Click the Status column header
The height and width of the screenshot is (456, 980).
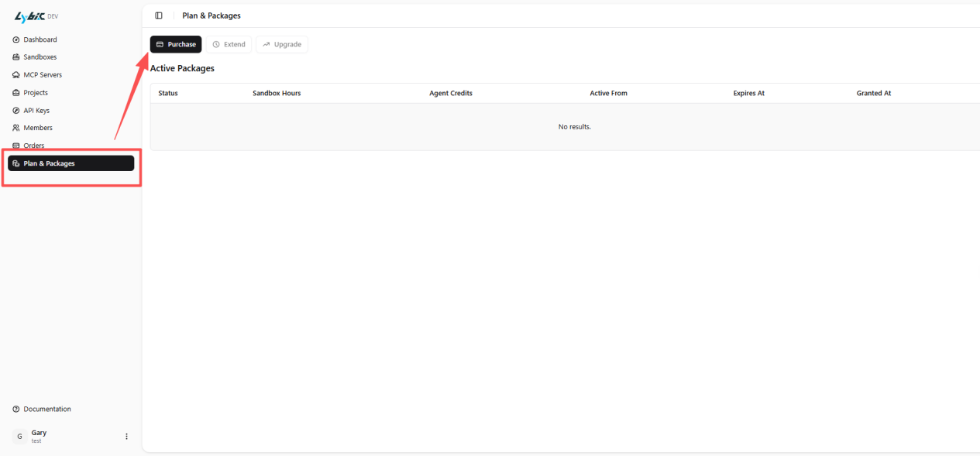[168, 94]
